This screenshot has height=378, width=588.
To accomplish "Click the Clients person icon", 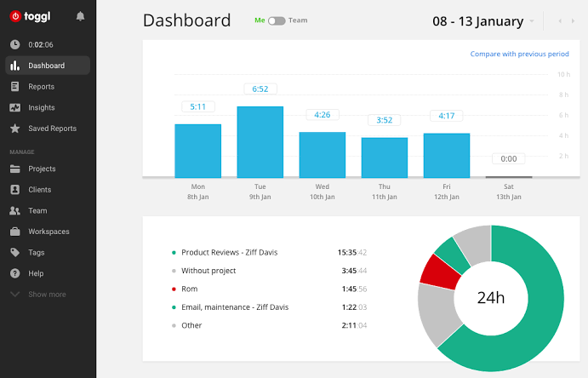I will click(x=15, y=190).
